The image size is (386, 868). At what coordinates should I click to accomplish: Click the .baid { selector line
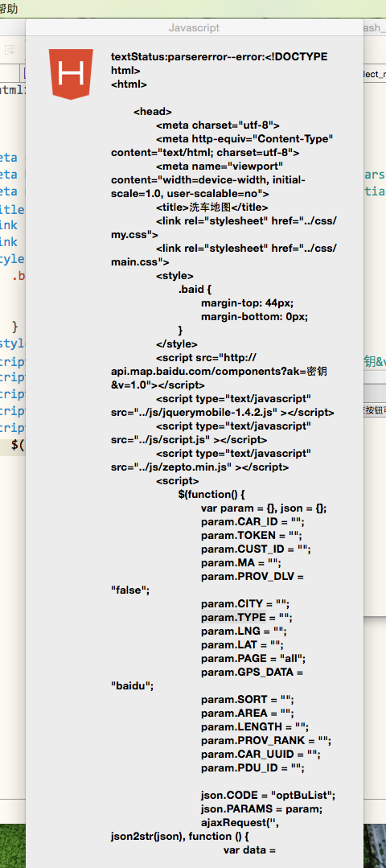coord(195,290)
